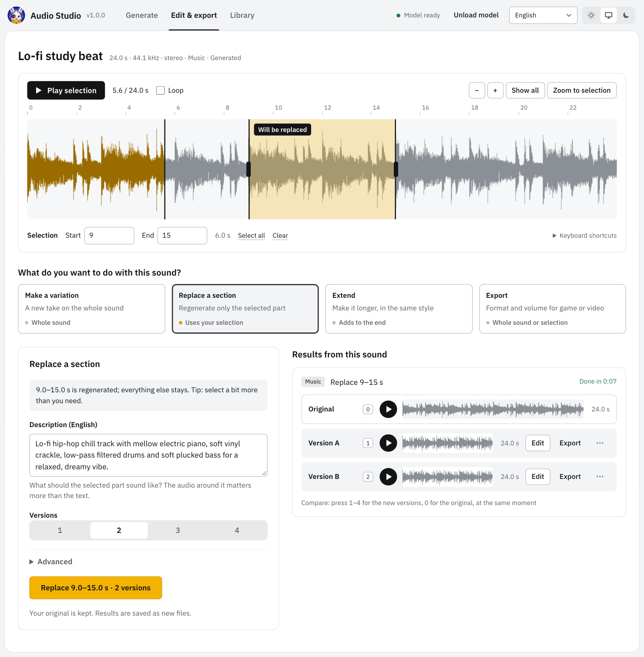Set versions count to 3

178,530
